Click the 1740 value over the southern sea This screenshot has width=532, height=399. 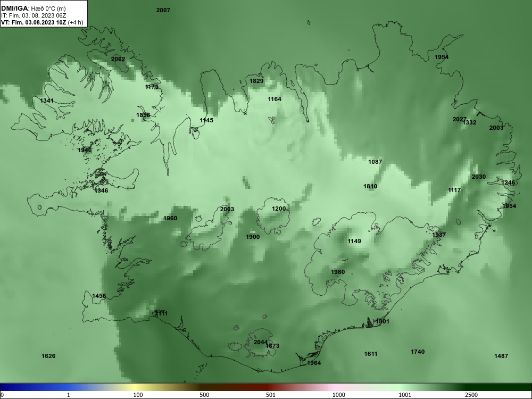(418, 352)
